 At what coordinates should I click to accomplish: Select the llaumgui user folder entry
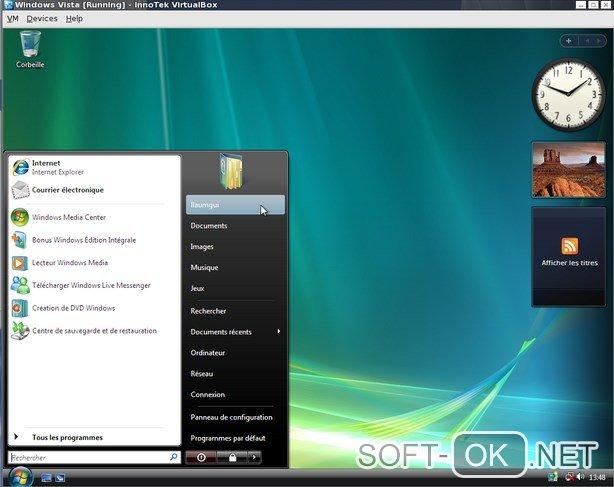235,205
